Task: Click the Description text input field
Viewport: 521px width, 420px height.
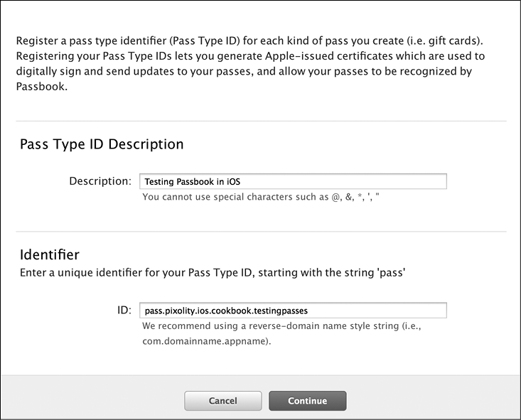Action: [293, 181]
